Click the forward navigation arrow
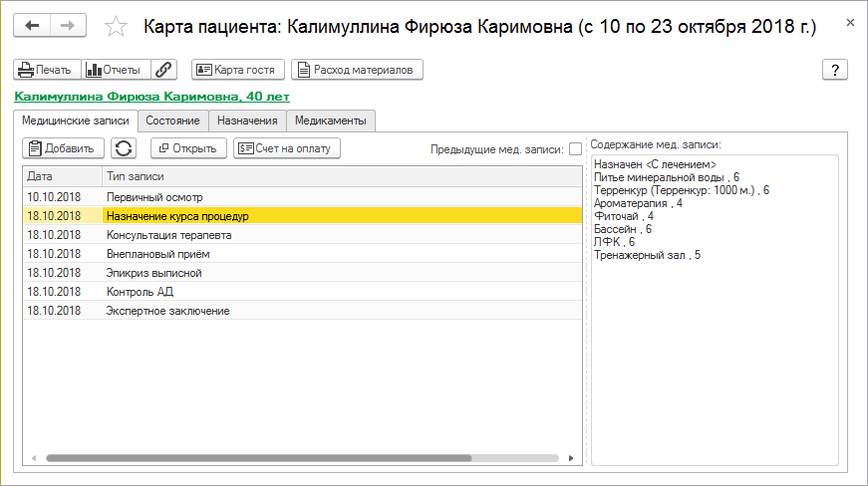 (x=68, y=26)
